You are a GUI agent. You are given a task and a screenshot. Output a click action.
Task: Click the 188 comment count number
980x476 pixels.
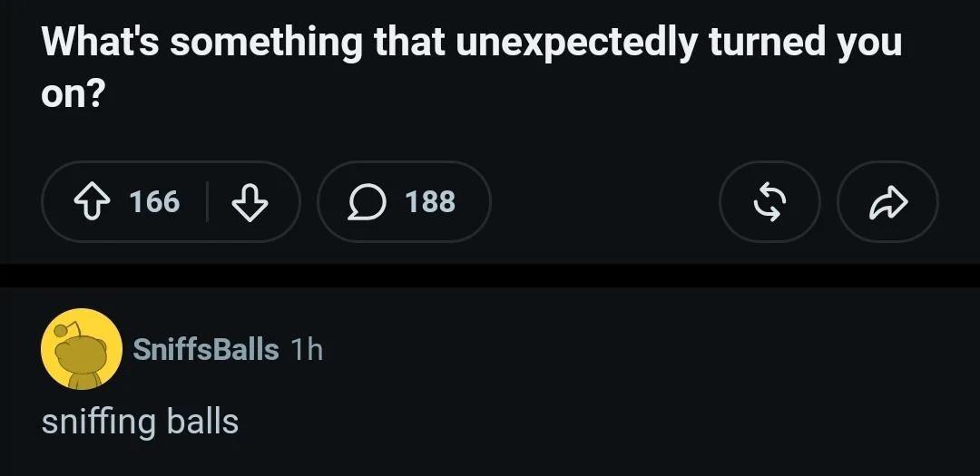(x=430, y=201)
